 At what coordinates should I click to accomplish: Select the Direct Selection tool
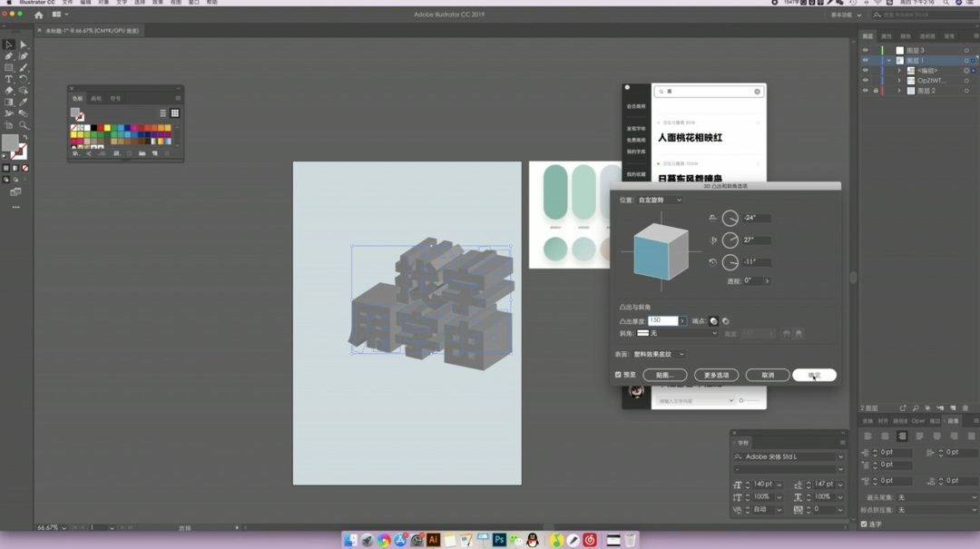(24, 44)
